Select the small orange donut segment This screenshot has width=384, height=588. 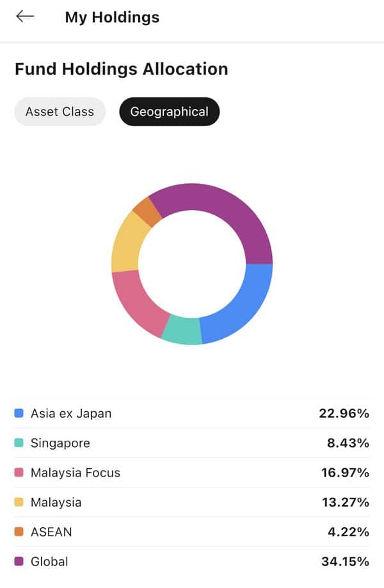point(148,212)
